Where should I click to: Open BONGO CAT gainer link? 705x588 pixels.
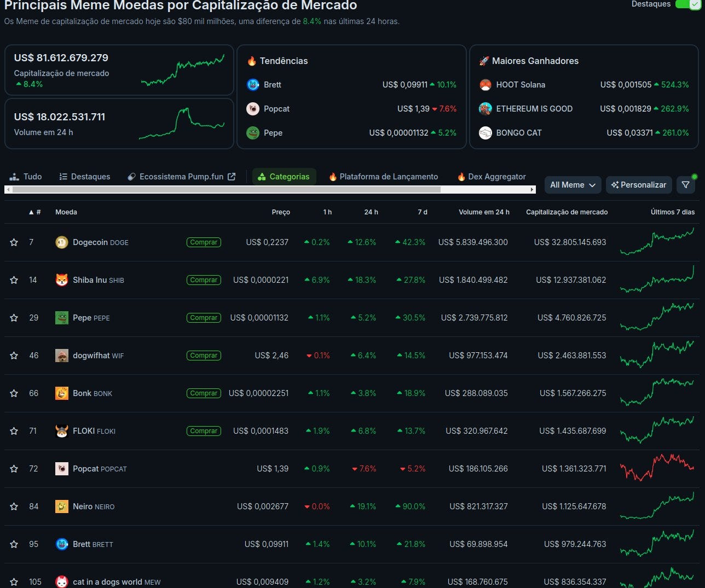519,133
